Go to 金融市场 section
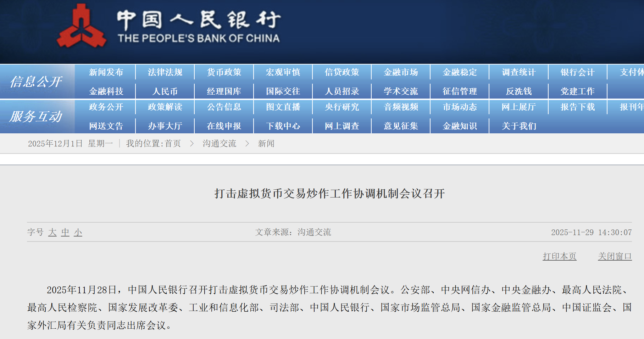This screenshot has height=339, width=644. 401,72
